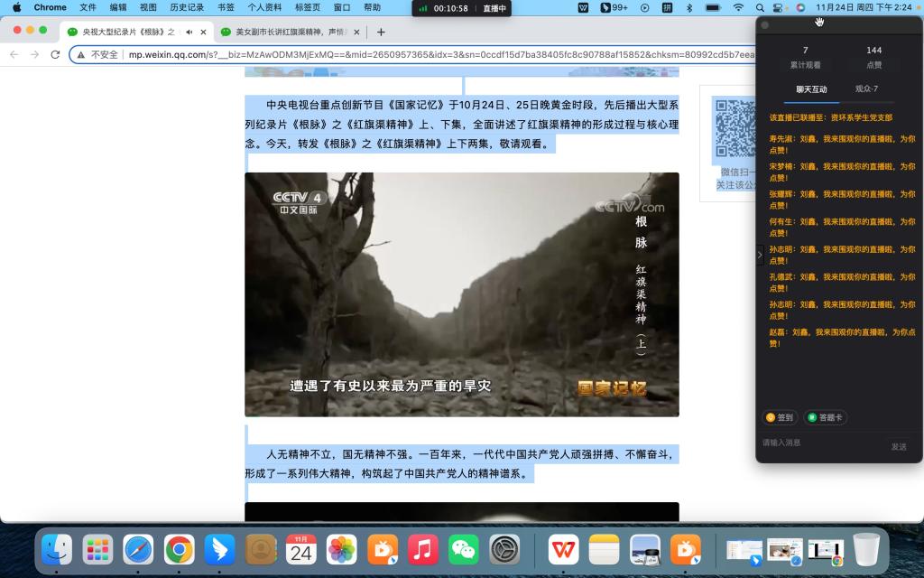Open Spotlight search magnifier
The image size is (924, 578).
point(760,7)
